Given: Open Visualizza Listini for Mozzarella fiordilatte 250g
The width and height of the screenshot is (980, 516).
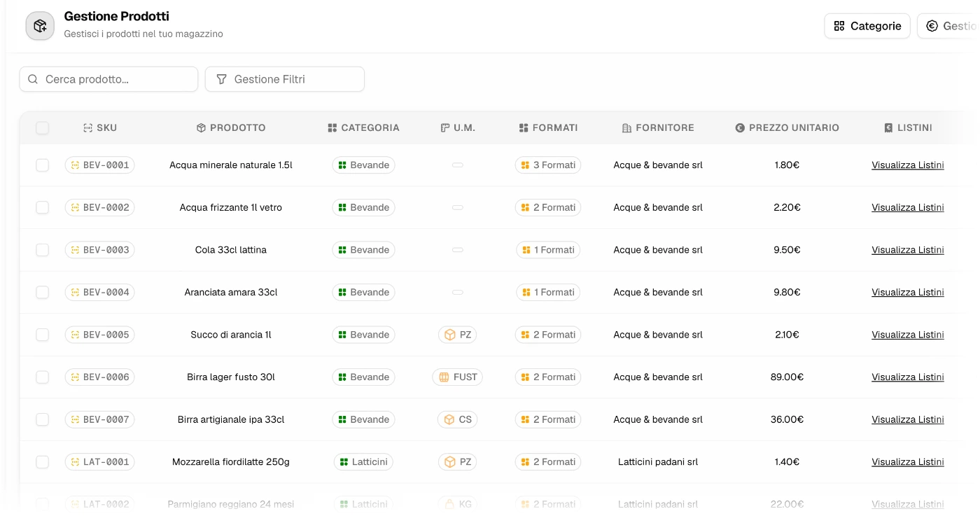Looking at the screenshot, I should pos(908,462).
